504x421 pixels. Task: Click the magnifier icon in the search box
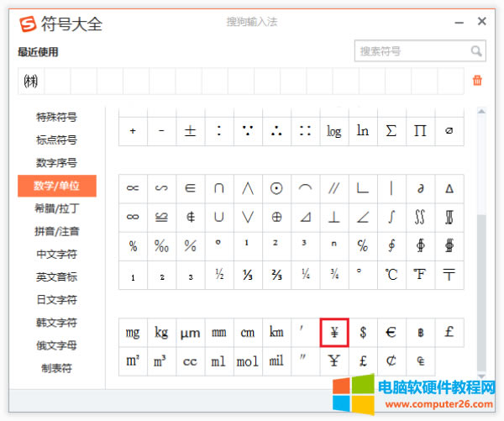(x=476, y=51)
